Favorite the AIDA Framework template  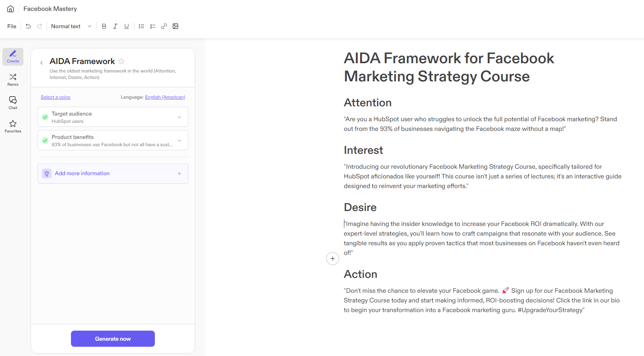click(x=121, y=61)
